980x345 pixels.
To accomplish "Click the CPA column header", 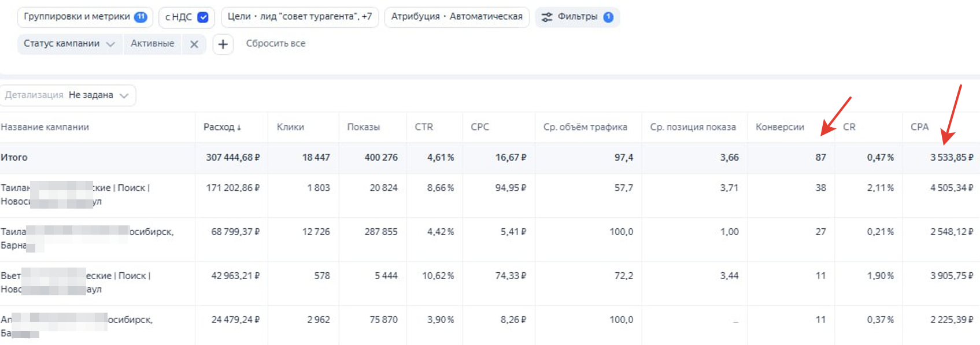I will click(919, 127).
